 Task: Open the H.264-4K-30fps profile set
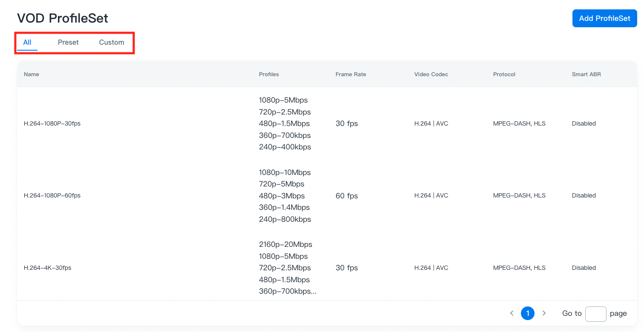tap(47, 268)
